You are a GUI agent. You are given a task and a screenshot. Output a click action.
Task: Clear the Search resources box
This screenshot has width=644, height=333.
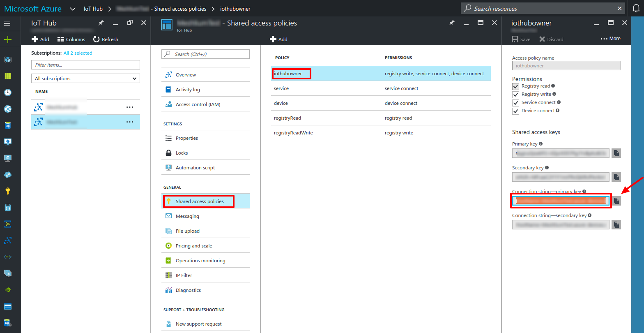pos(620,8)
